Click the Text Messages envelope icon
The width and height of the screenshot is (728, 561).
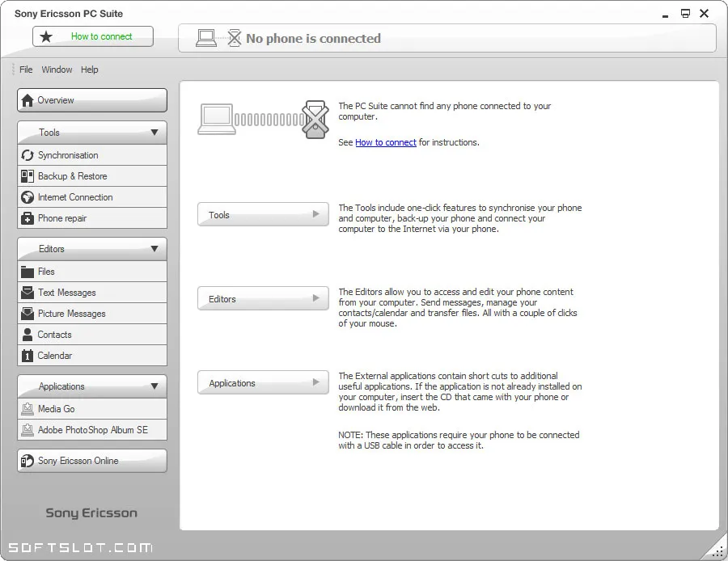[x=28, y=293]
